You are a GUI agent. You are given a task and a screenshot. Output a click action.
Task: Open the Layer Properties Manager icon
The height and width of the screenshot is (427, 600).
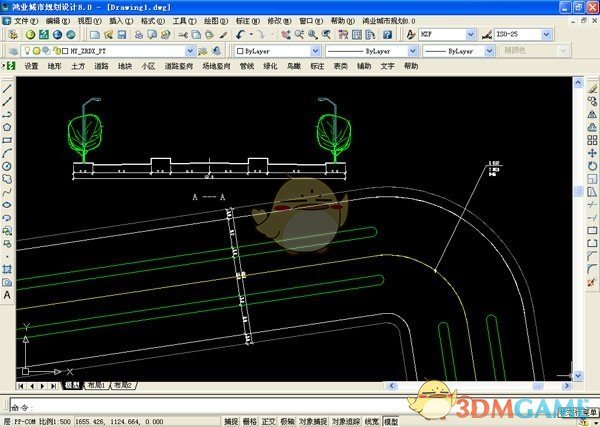13,51
